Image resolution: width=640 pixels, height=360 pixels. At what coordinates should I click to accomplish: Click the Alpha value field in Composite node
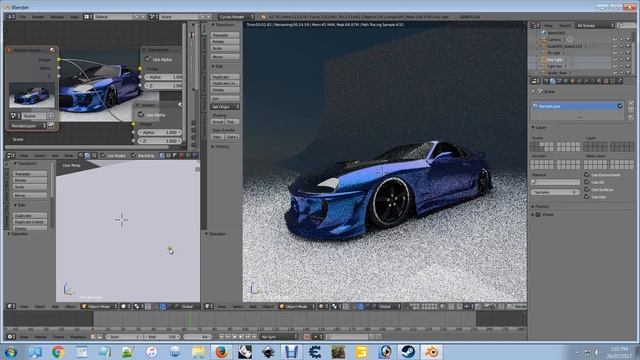[x=164, y=77]
